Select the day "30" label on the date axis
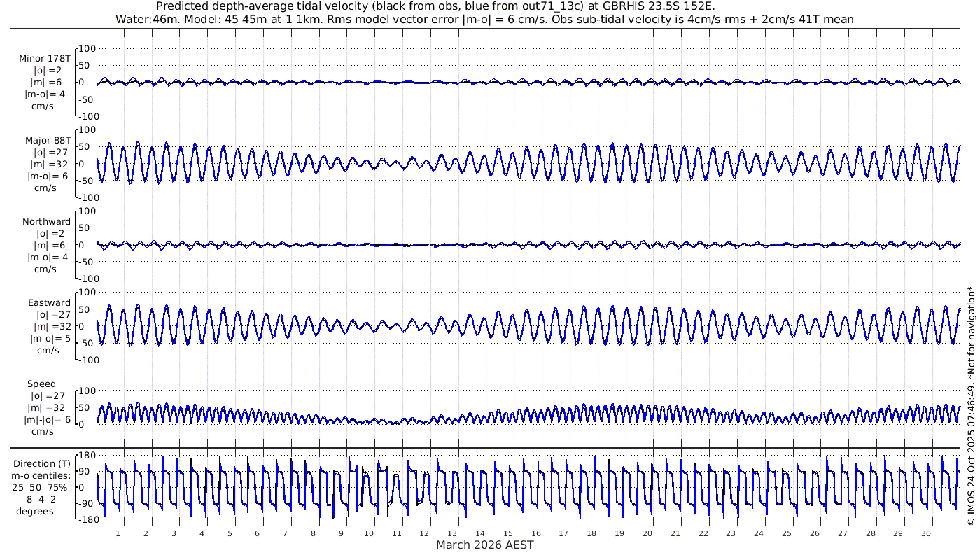This screenshot has height=560, width=980. (x=925, y=533)
